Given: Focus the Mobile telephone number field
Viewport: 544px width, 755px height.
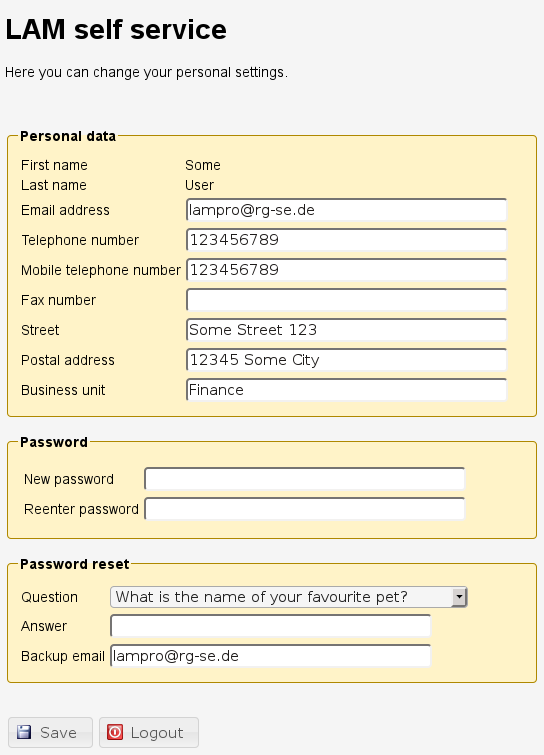Looking at the screenshot, I should [346, 270].
